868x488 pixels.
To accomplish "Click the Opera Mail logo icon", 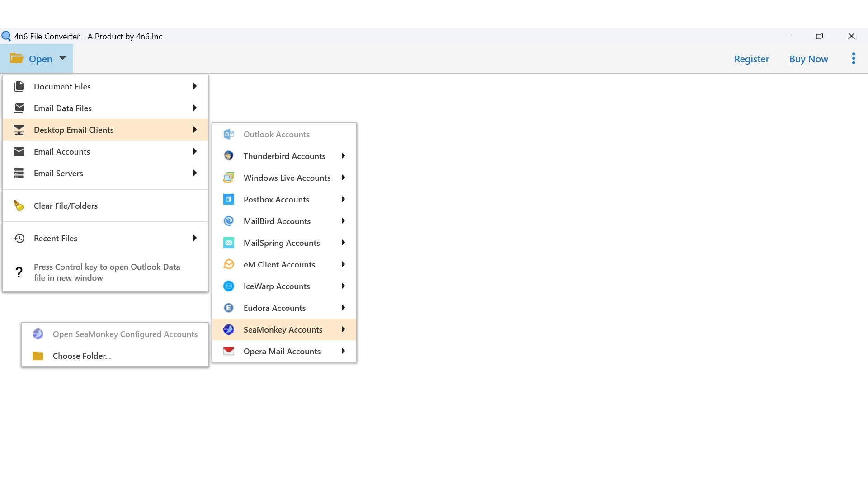I will pyautogui.click(x=229, y=351).
